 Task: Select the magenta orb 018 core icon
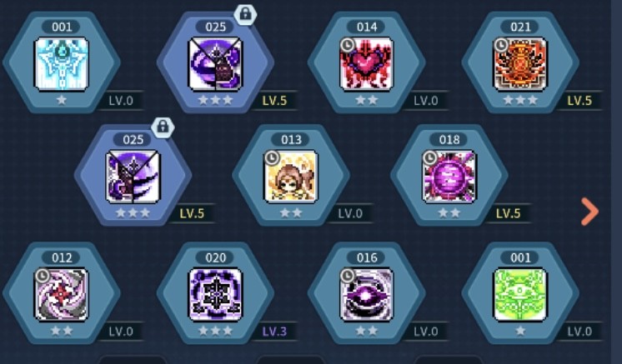(x=449, y=177)
